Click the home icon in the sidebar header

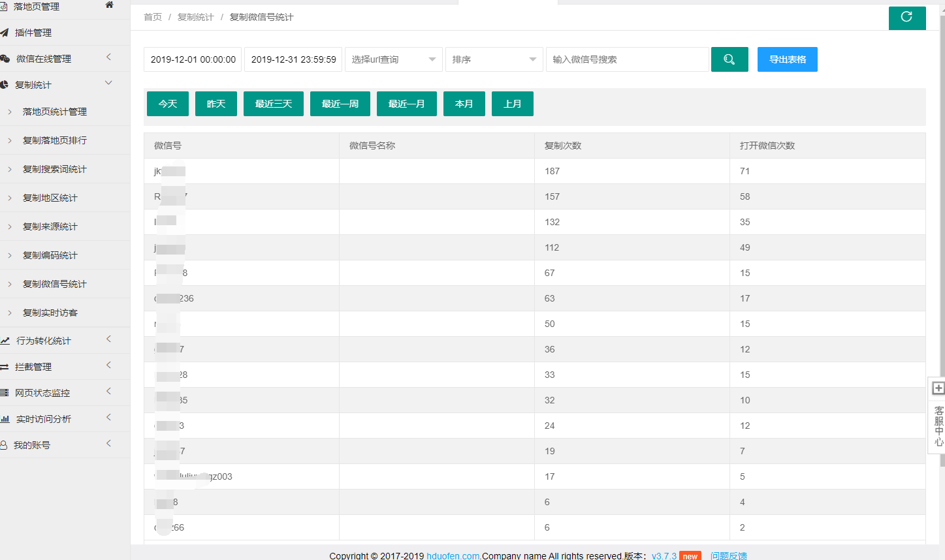click(109, 5)
